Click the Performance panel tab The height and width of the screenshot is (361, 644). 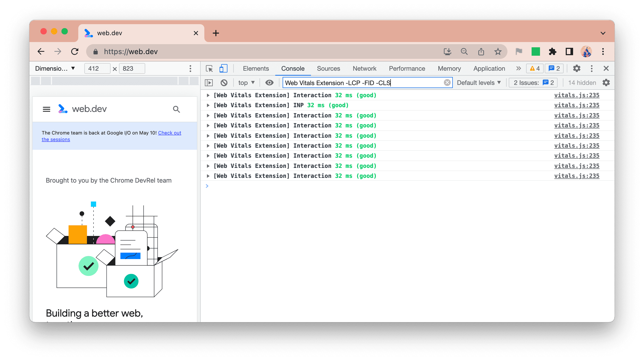407,68
